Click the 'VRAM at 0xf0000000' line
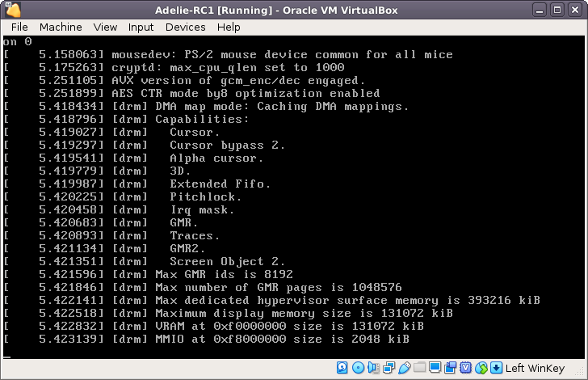Screen dimensions: 588x380 tap(213, 326)
